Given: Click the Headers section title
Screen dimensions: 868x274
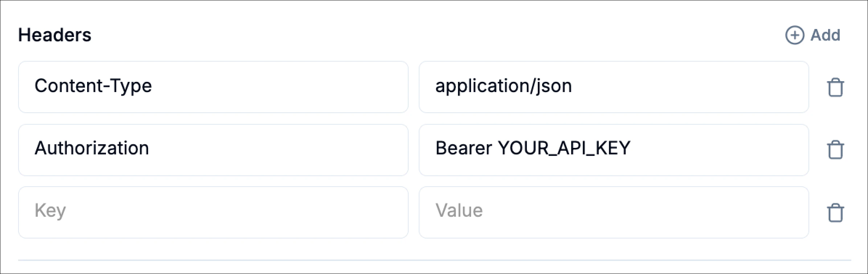Looking at the screenshot, I should (x=55, y=35).
